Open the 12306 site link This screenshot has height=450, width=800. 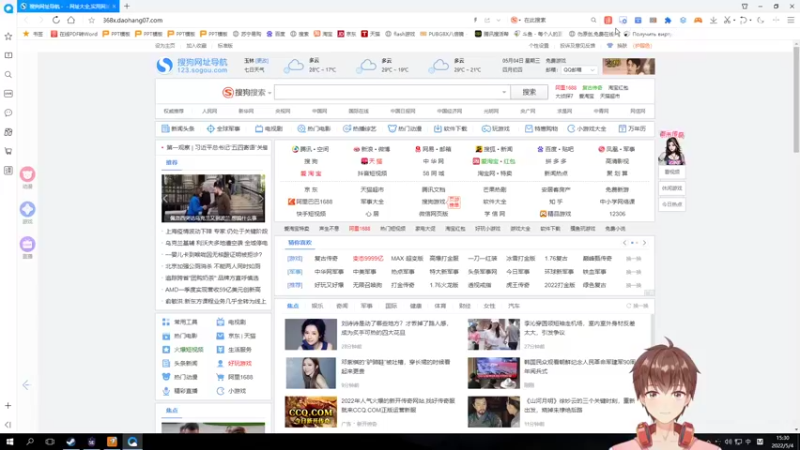click(617, 214)
